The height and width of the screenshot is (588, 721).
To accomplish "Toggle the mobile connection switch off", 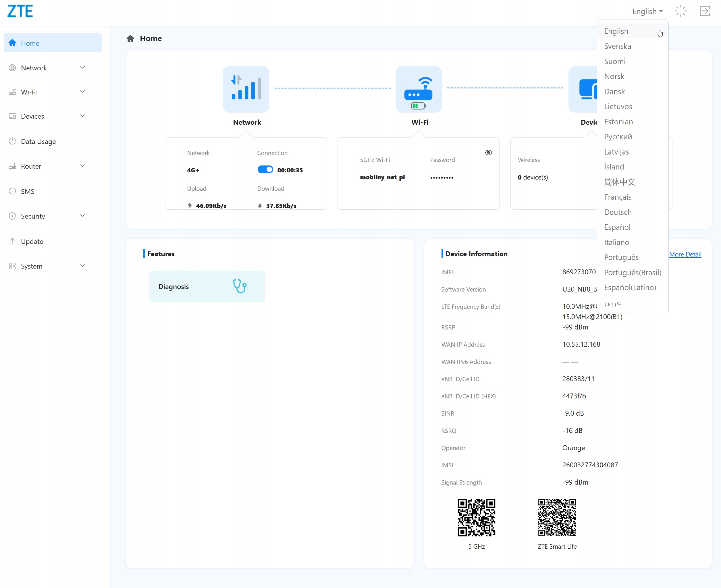I will point(265,170).
